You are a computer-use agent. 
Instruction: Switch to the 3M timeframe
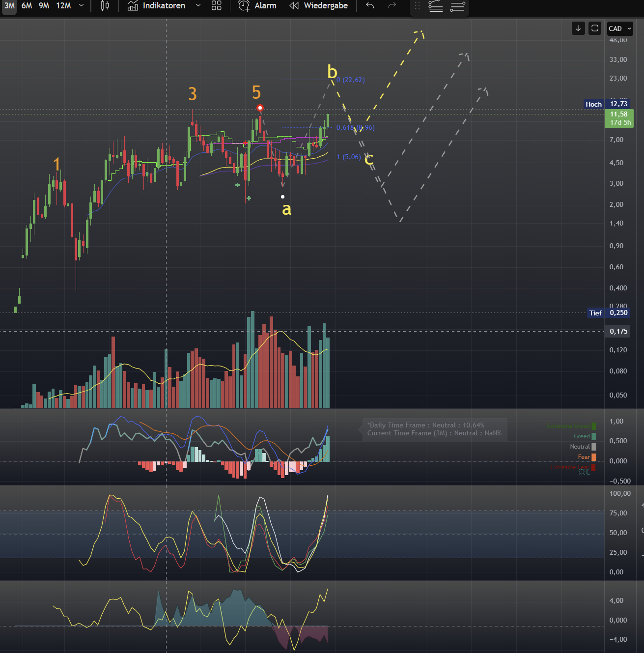pos(9,6)
